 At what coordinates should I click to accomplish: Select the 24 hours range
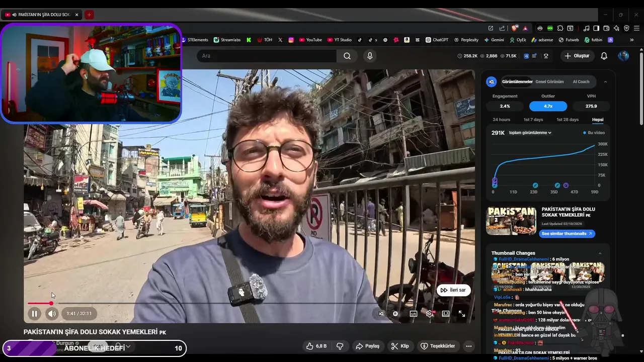coord(501,120)
